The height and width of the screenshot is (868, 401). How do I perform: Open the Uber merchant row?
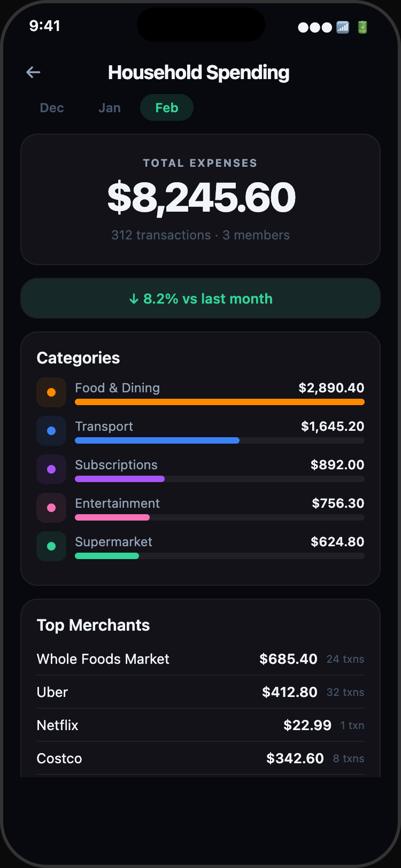click(x=200, y=692)
